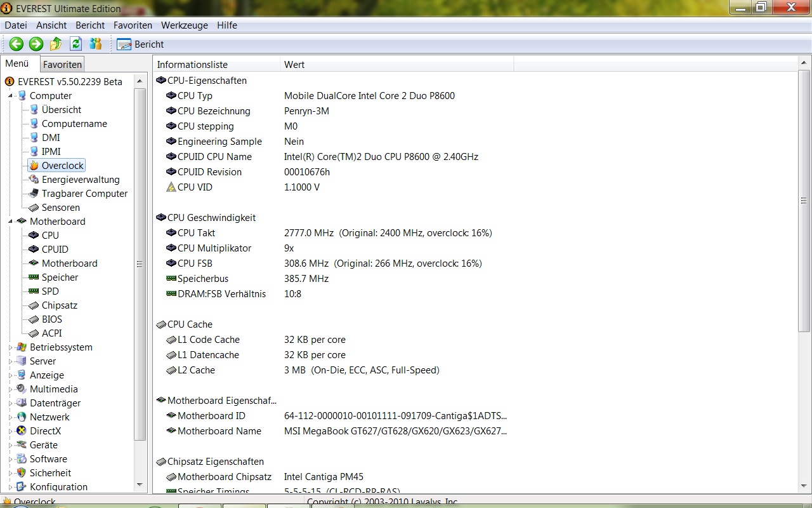Viewport: 812px width, 508px height.
Task: Click the Speicher memory icon in tree
Action: coord(34,277)
